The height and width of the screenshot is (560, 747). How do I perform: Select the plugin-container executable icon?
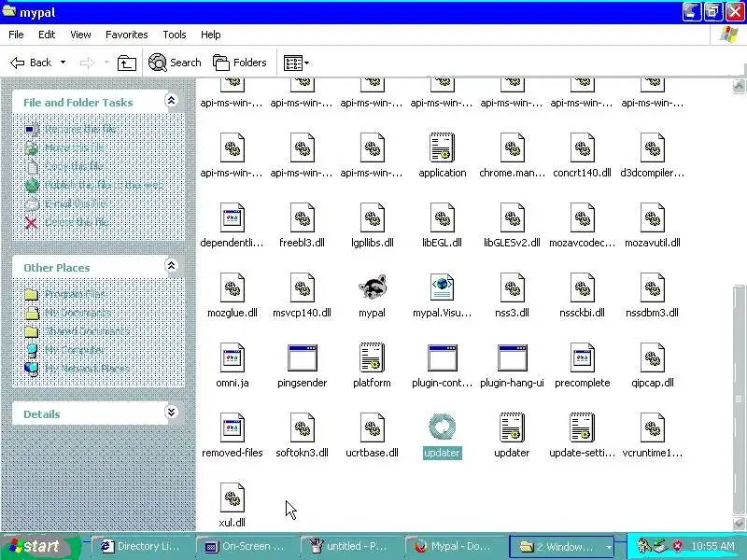[442, 357]
